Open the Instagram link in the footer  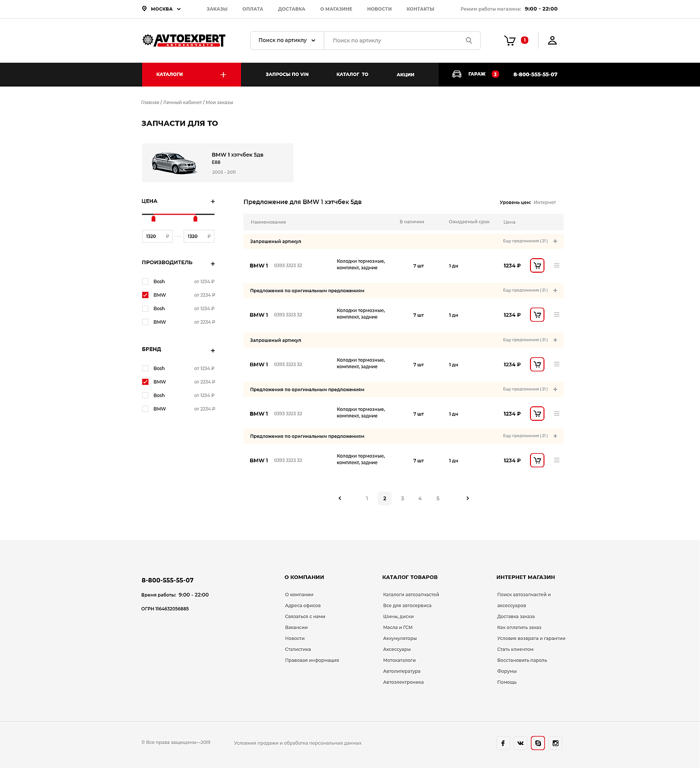coord(555,743)
